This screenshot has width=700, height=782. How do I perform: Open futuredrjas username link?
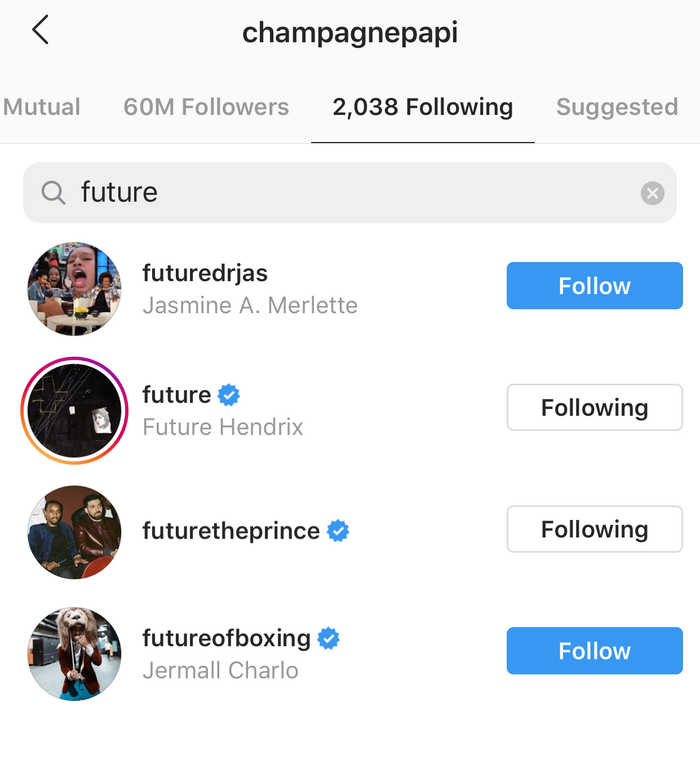[205, 273]
